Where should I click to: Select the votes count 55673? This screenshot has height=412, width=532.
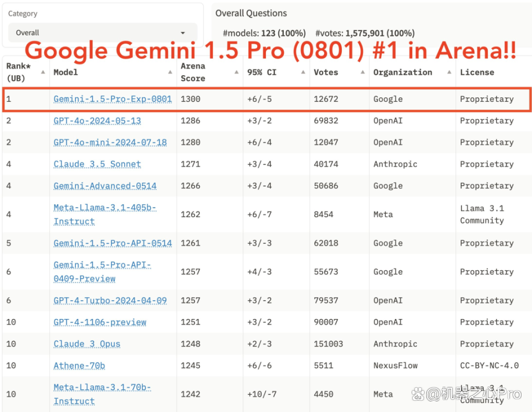pyautogui.click(x=326, y=271)
